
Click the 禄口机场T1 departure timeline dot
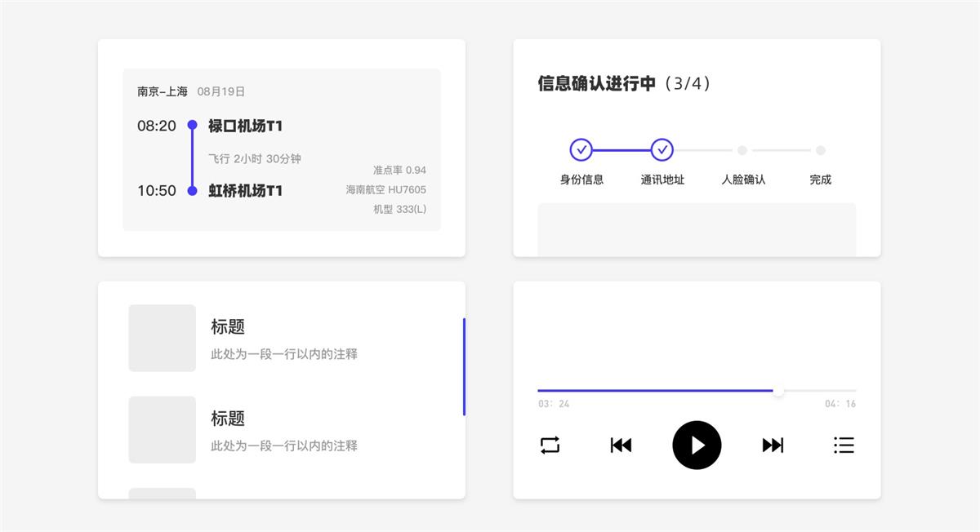pos(193,125)
